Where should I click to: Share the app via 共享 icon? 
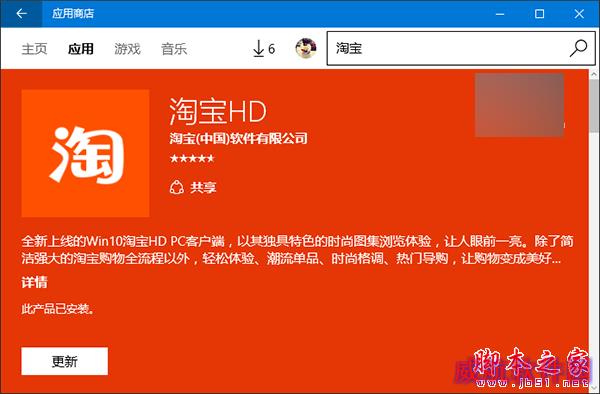click(177, 187)
